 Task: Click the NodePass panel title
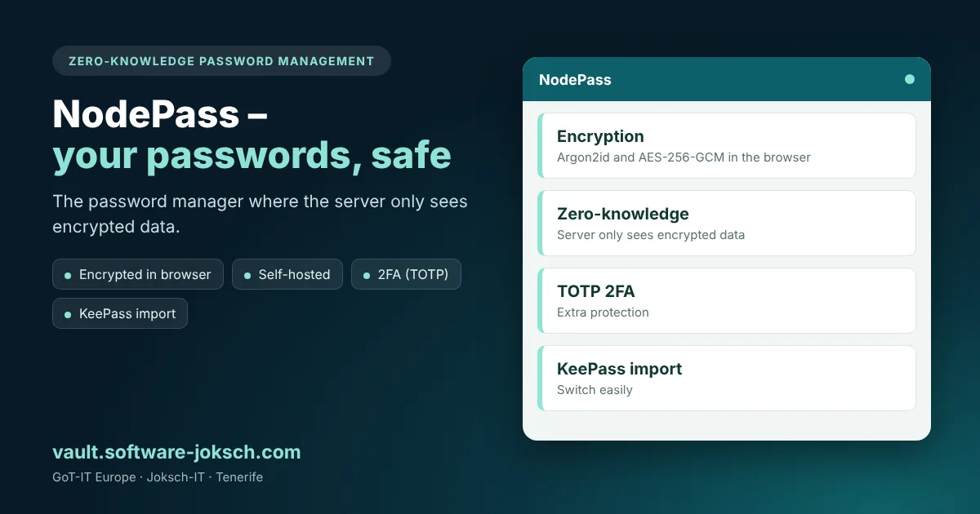[575, 80]
